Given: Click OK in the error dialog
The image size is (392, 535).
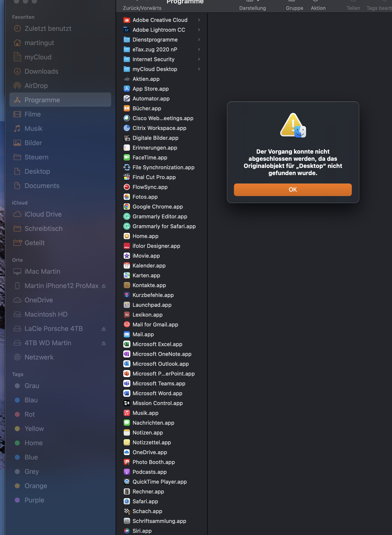Looking at the screenshot, I should point(293,190).
